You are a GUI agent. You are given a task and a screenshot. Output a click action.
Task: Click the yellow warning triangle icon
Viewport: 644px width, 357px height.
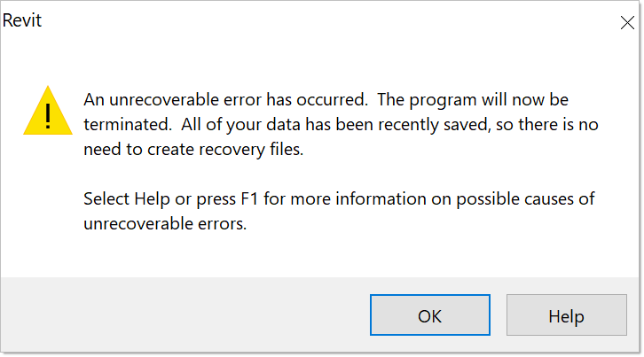(x=48, y=112)
